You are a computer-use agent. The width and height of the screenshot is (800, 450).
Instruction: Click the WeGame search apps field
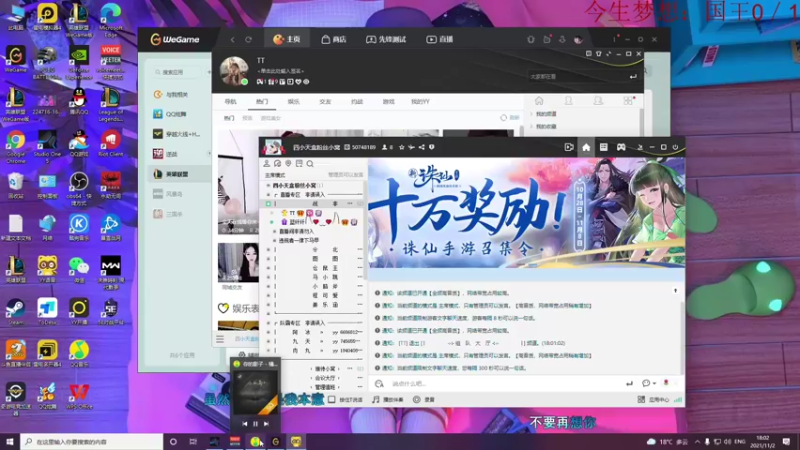[x=178, y=72]
